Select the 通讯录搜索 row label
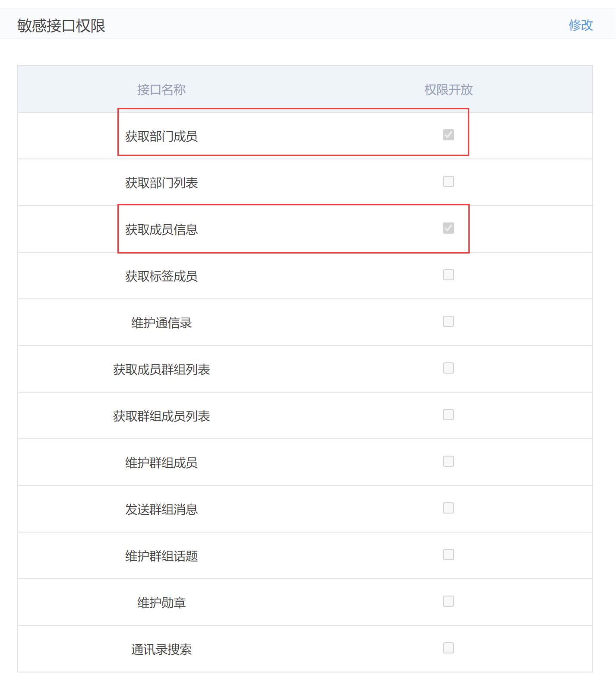The height and width of the screenshot is (685, 616). pyautogui.click(x=161, y=650)
